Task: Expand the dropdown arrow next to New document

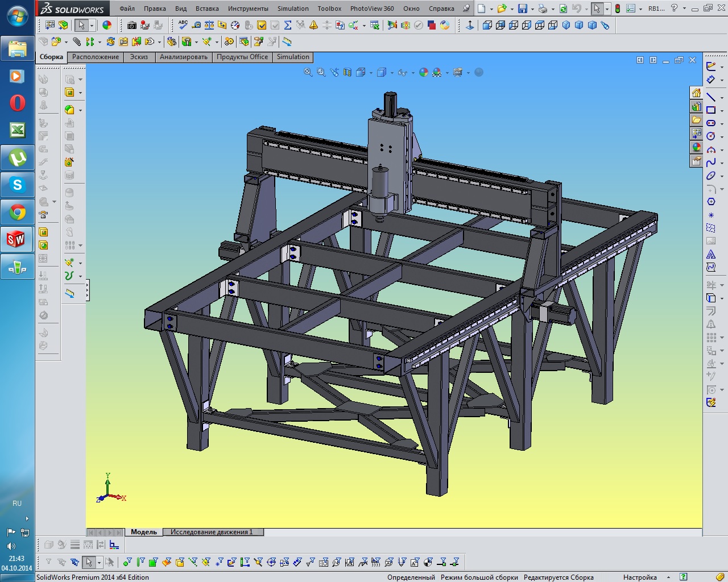Action: (x=491, y=9)
